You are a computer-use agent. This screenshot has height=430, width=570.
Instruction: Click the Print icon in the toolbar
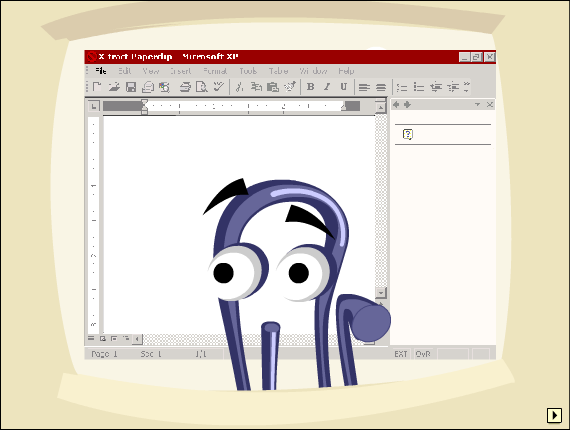(185, 87)
